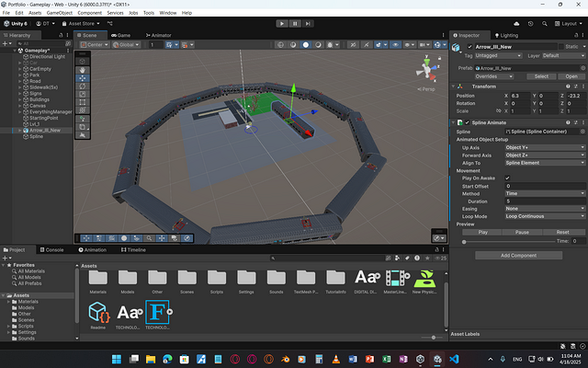Open the Forward Axis dropdown

(545, 155)
